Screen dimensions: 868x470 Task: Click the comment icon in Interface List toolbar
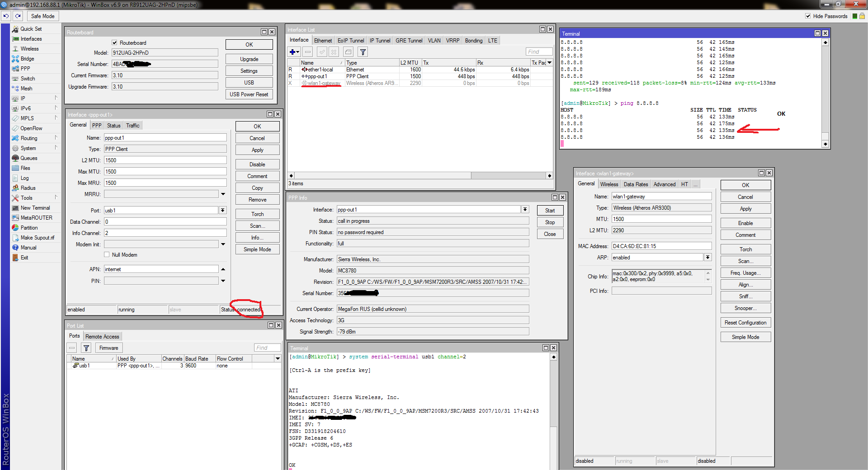[x=348, y=52]
